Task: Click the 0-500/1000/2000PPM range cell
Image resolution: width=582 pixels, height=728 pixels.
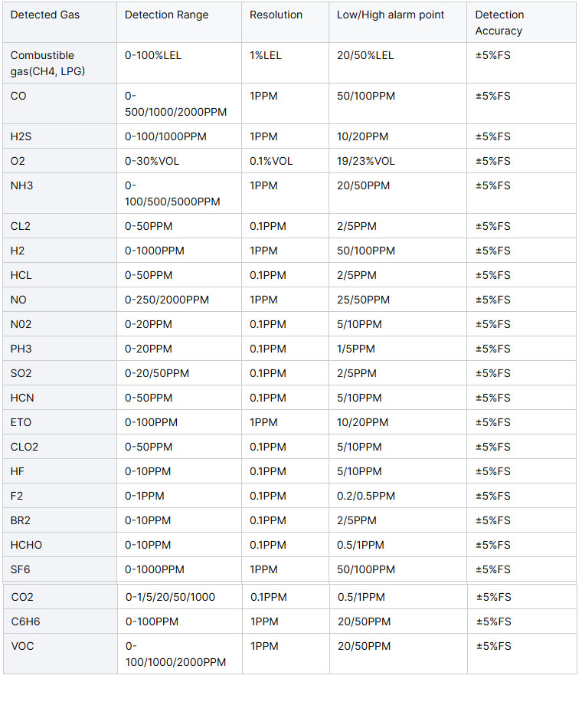Action: 179,103
